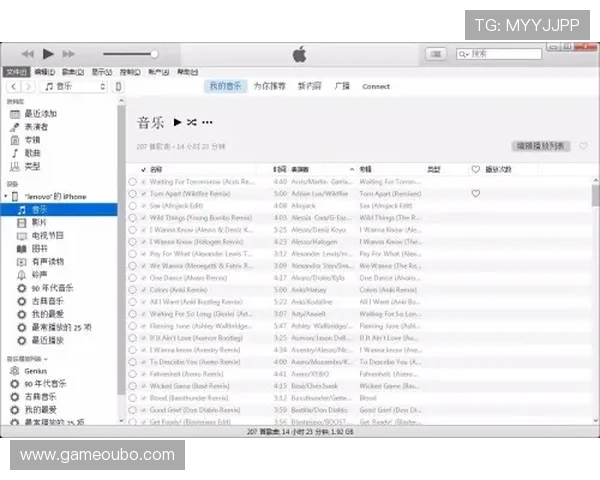Screen dimensions: 600x480
Task: Open the 编辑 menu
Action: (44, 72)
